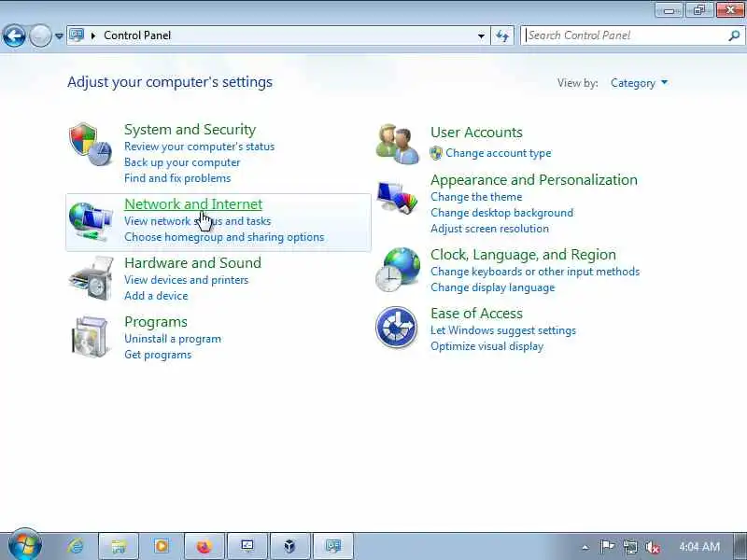Image resolution: width=747 pixels, height=560 pixels.
Task: Open the Appearance and Personalization monitor icon
Action: point(397,197)
